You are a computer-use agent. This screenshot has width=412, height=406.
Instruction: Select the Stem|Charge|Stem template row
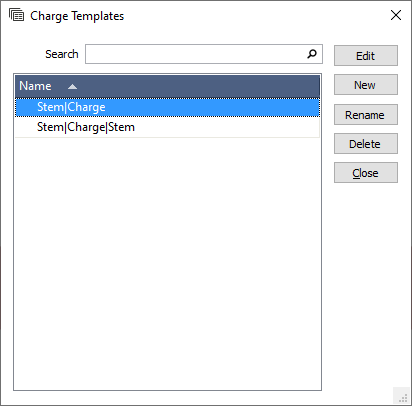click(167, 127)
